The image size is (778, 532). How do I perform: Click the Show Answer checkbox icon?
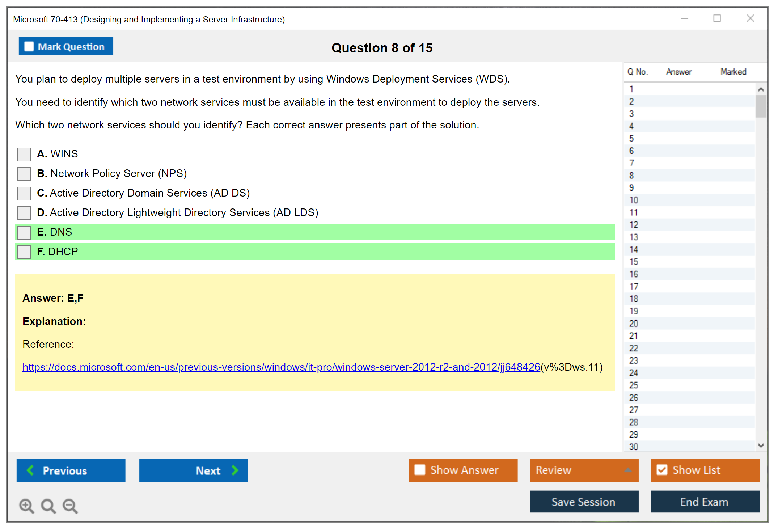(420, 470)
